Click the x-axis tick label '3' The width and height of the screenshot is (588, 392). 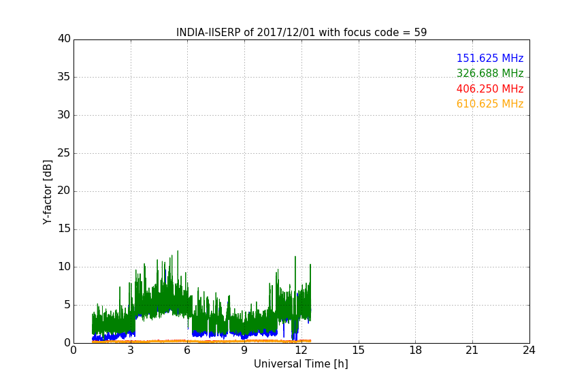click(131, 350)
